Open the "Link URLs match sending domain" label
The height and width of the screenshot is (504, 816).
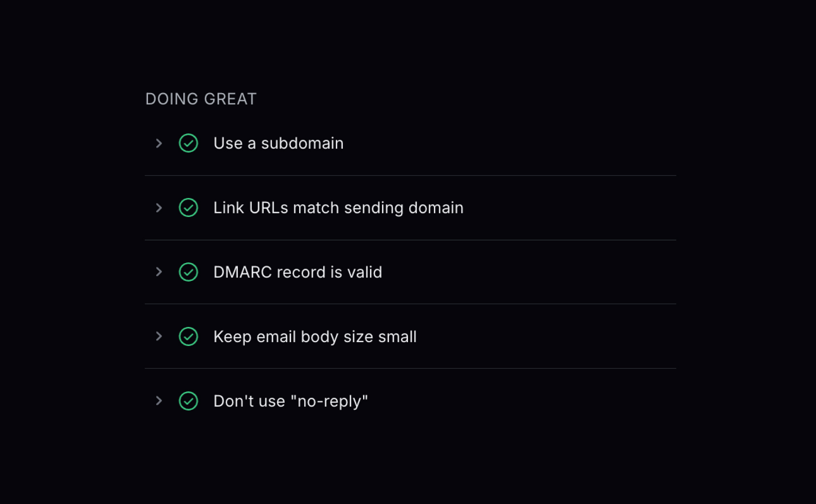click(x=338, y=208)
